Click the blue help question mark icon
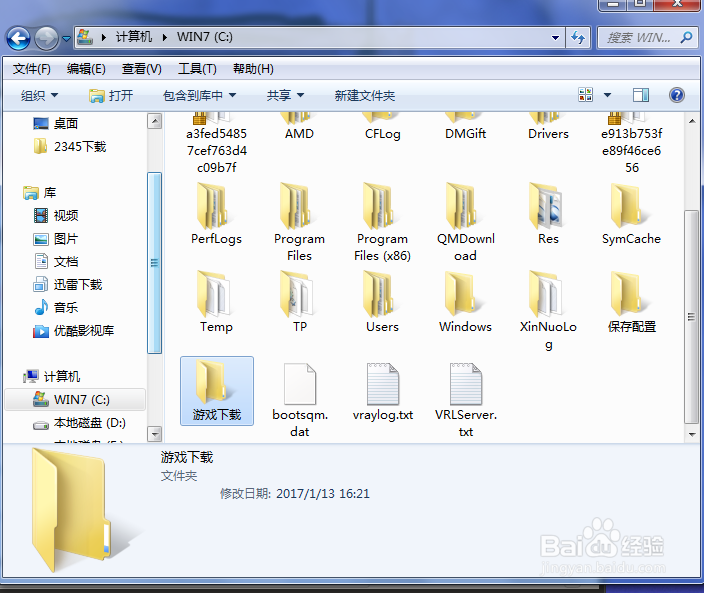 [x=677, y=95]
